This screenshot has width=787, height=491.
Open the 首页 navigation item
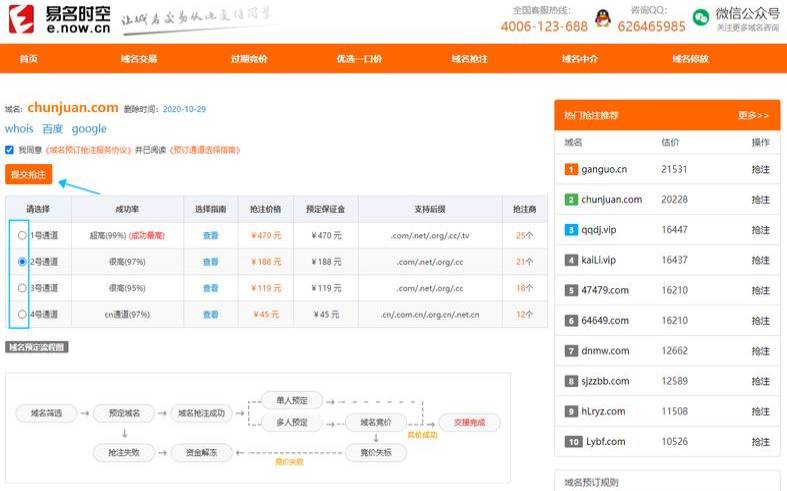29,59
